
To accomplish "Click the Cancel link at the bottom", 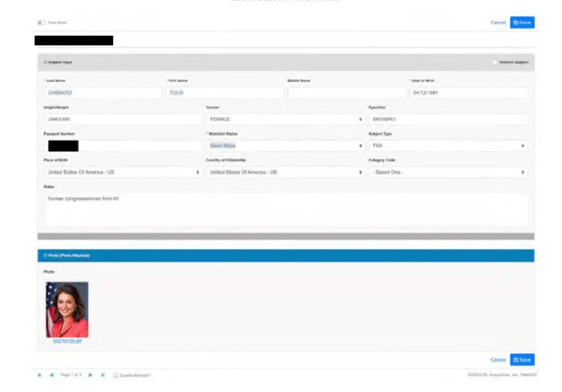I will click(x=498, y=360).
